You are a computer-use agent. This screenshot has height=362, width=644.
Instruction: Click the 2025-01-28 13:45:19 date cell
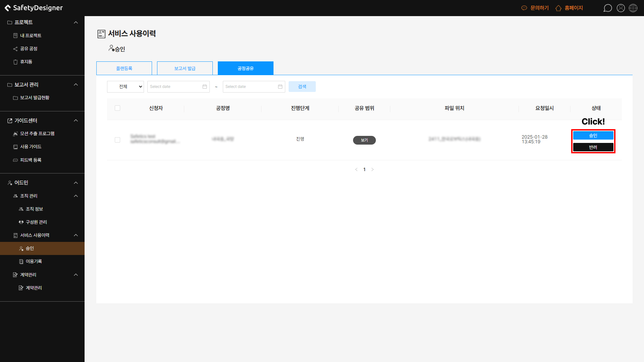[x=535, y=139]
